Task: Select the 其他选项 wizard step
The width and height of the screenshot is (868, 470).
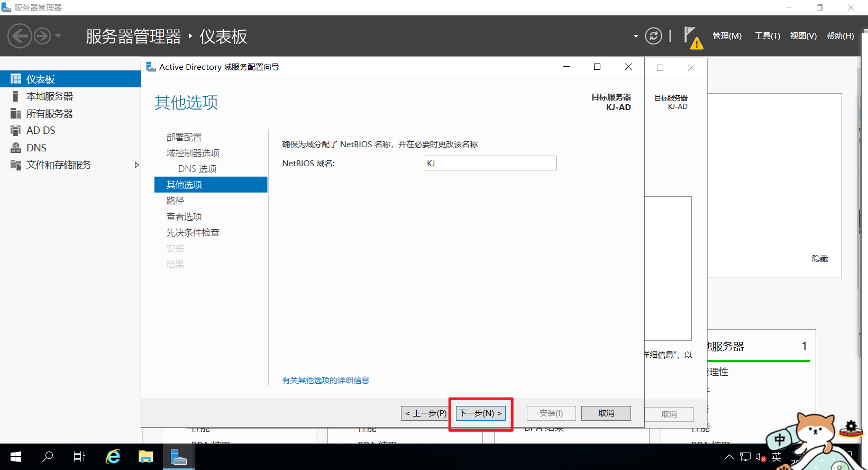Action: (211, 185)
